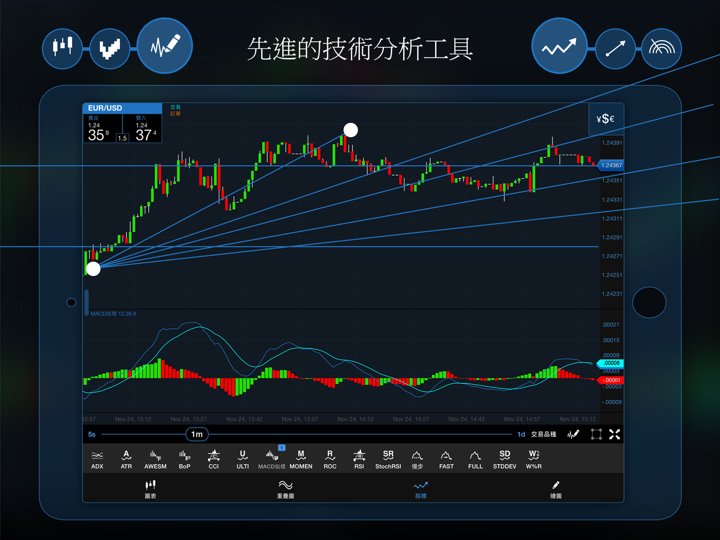Screen dimensions: 720x540
Task: Pick the STDDEV indicator
Action: [504, 459]
